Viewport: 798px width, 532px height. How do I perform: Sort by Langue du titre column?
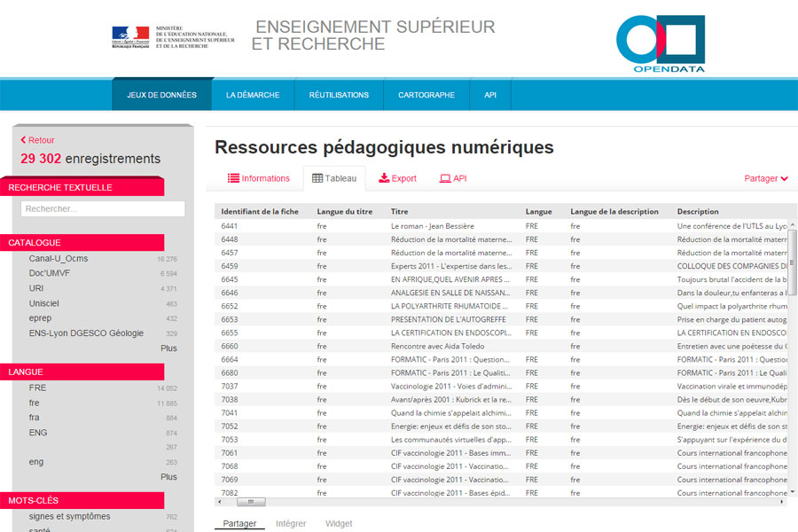345,211
